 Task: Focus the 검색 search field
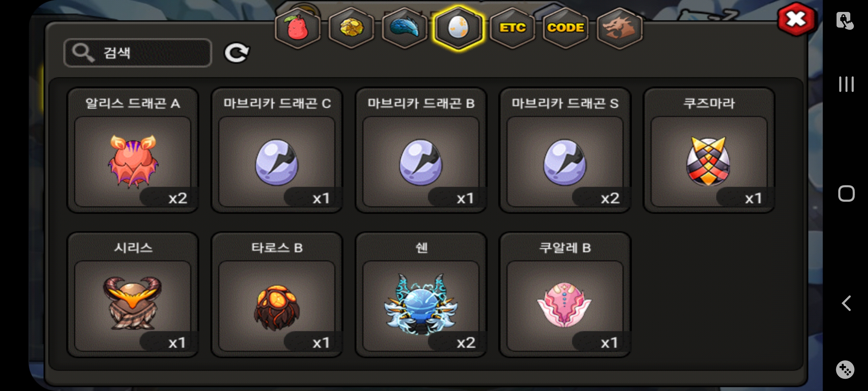138,53
